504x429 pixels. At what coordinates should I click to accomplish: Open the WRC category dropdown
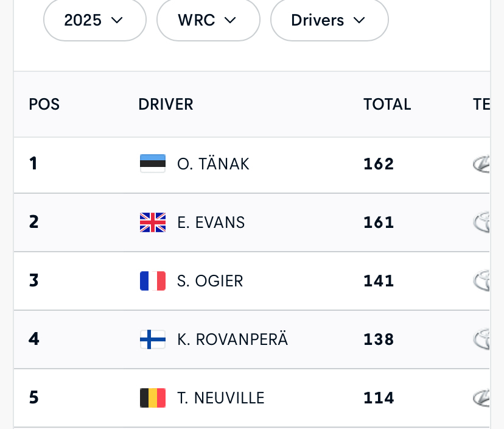click(x=208, y=20)
